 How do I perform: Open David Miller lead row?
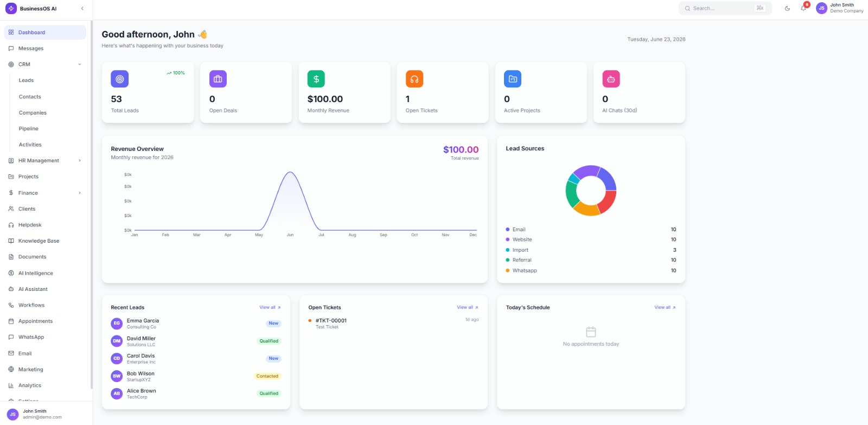196,341
